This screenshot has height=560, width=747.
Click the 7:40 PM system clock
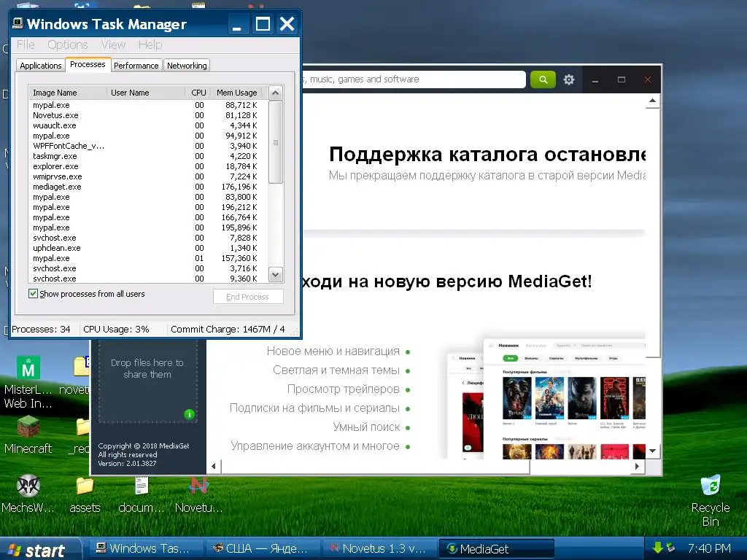709,548
